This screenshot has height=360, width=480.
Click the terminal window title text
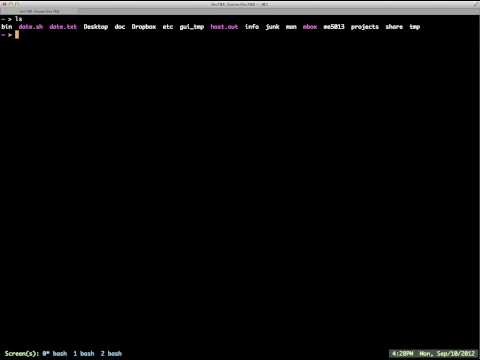click(x=240, y=4)
